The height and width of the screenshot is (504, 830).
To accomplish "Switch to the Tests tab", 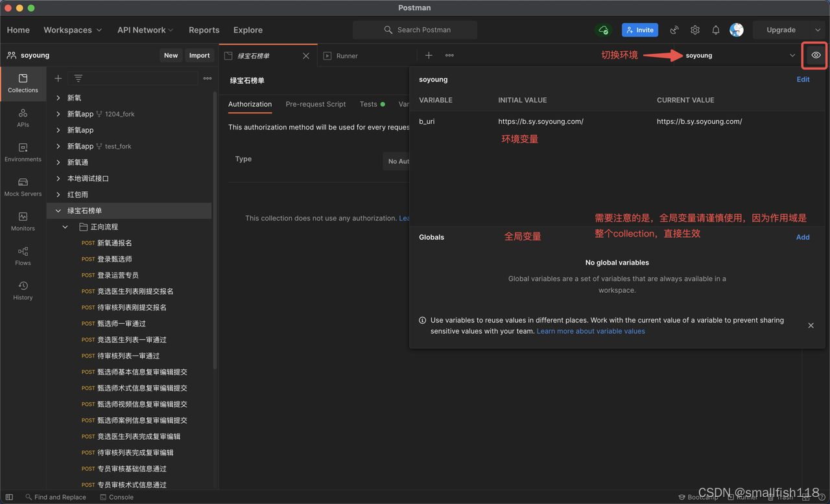I will point(372,104).
